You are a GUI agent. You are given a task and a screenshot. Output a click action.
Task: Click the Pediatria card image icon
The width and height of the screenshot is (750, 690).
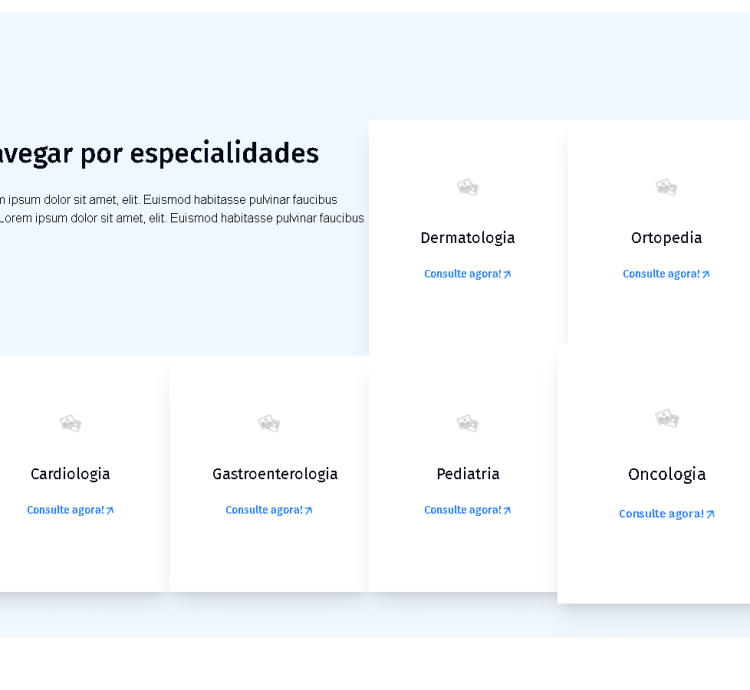(467, 423)
